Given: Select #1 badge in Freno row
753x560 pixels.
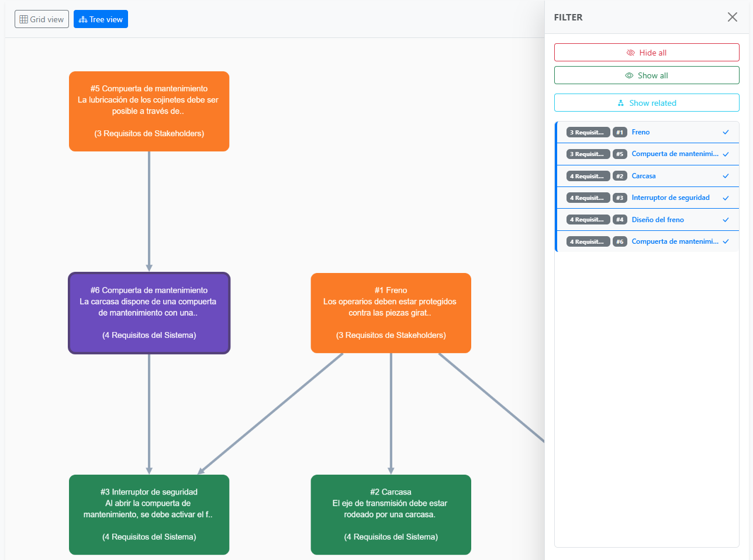Looking at the screenshot, I should [x=620, y=132].
